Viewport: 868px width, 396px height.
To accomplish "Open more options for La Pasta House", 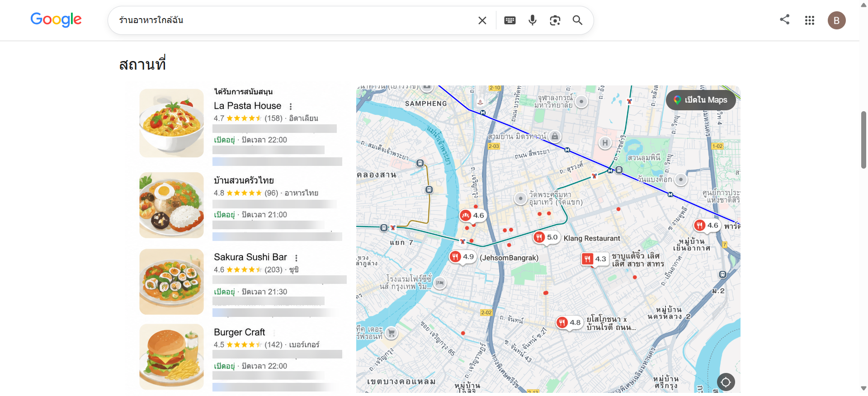I will tap(291, 107).
